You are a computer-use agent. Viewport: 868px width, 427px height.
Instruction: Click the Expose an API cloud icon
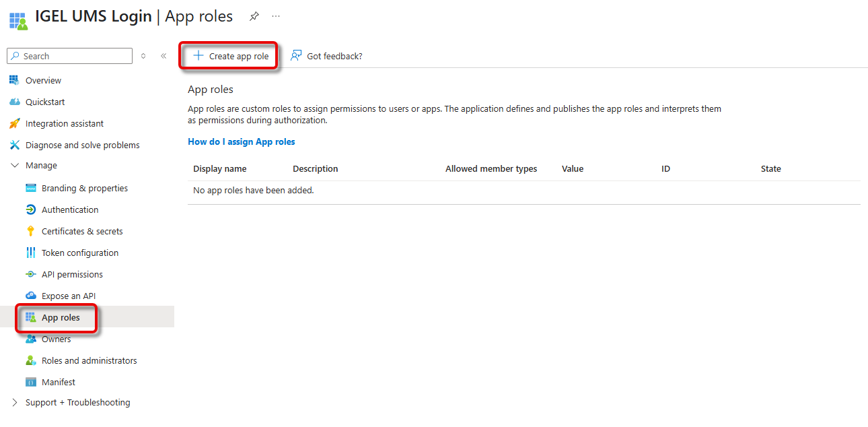[x=30, y=296]
